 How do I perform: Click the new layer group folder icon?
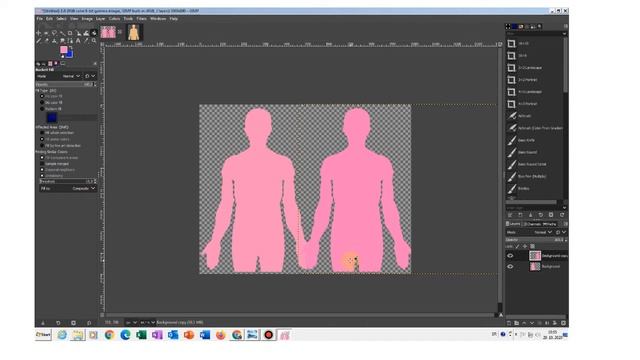516,323
